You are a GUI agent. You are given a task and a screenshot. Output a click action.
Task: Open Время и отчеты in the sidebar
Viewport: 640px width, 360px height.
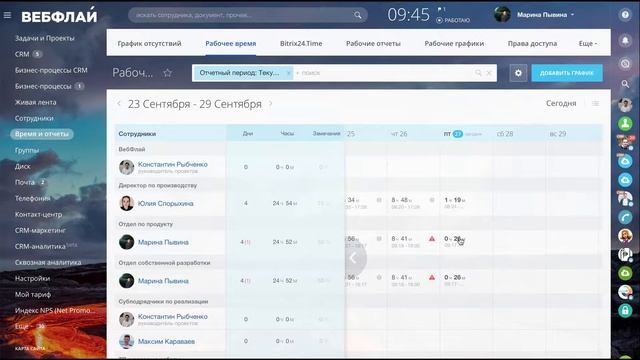point(42,134)
